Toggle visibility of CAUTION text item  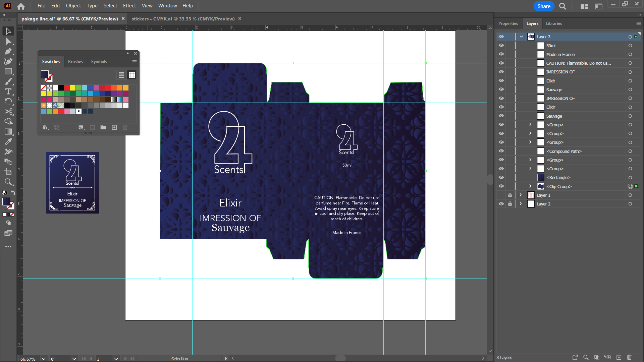[501, 63]
